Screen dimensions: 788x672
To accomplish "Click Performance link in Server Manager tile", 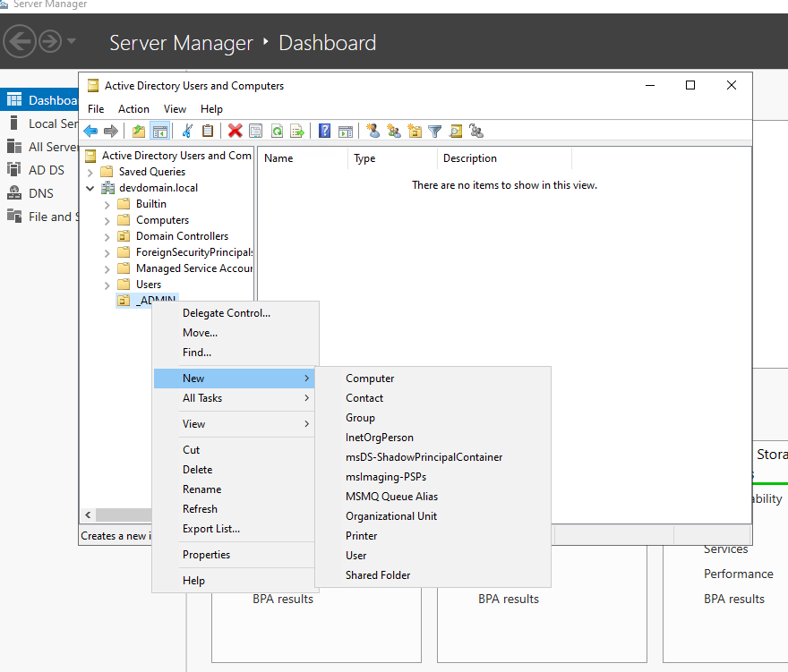I will point(738,574).
